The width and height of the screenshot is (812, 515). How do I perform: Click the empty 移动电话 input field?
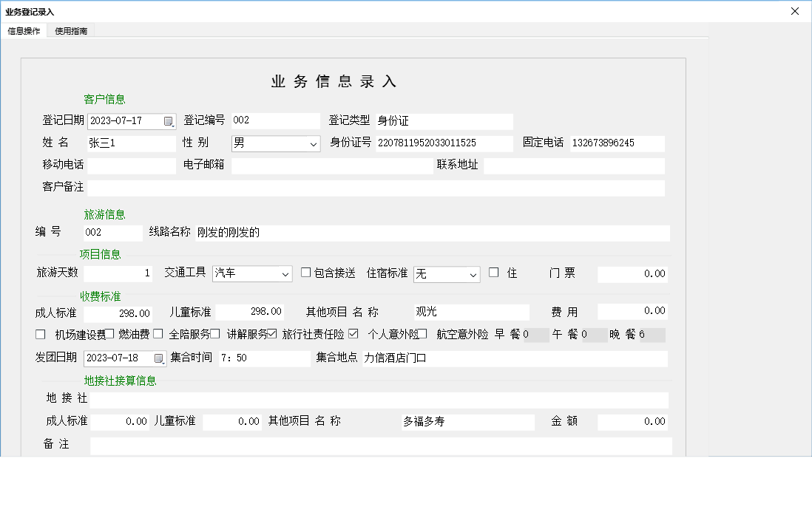(x=131, y=165)
